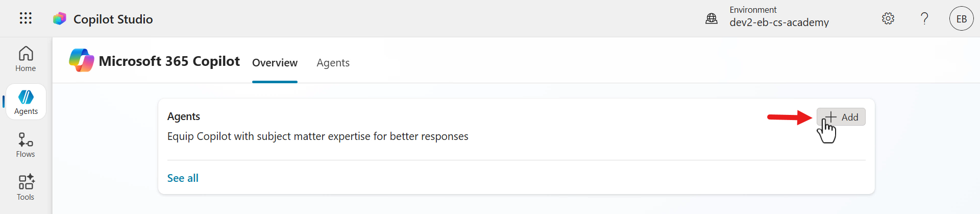This screenshot has height=214, width=980.
Task: Open the app launcher waffle menu
Action: [26, 18]
